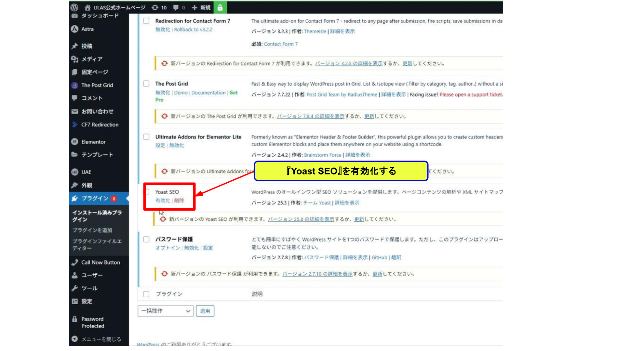The image size is (644, 351).
Task: Click the Contact Form 7 required plugin link
Action: tap(281, 44)
